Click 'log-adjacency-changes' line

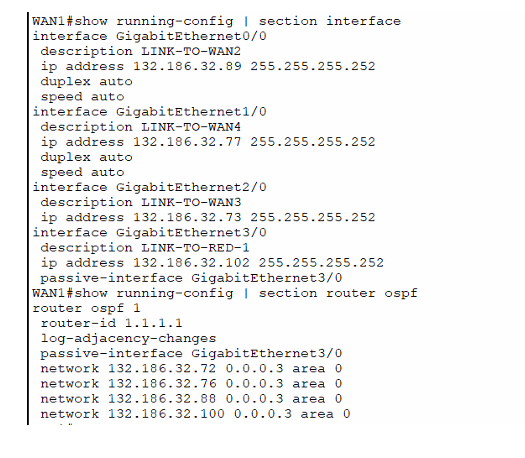(128, 339)
